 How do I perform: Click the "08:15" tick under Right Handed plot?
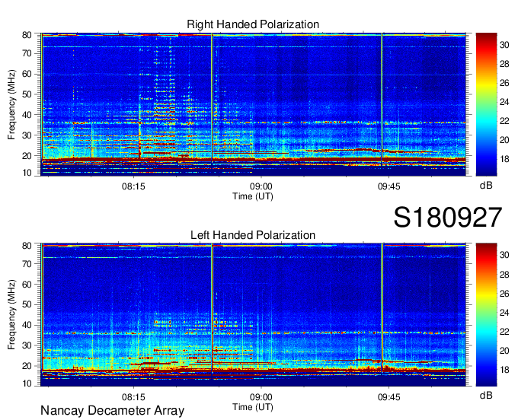tap(133, 186)
